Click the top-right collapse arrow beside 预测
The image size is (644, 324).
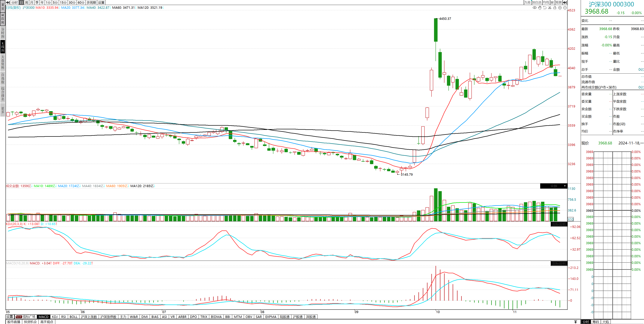point(565,3)
